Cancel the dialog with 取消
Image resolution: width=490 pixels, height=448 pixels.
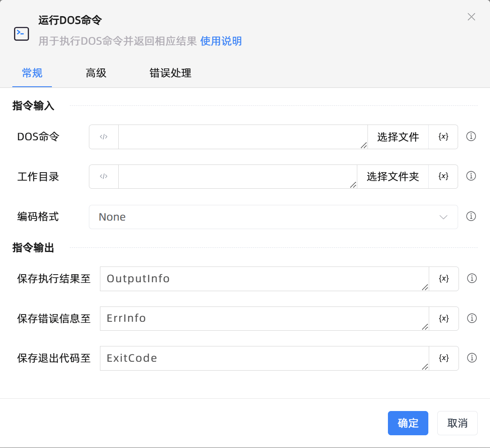[457, 423]
